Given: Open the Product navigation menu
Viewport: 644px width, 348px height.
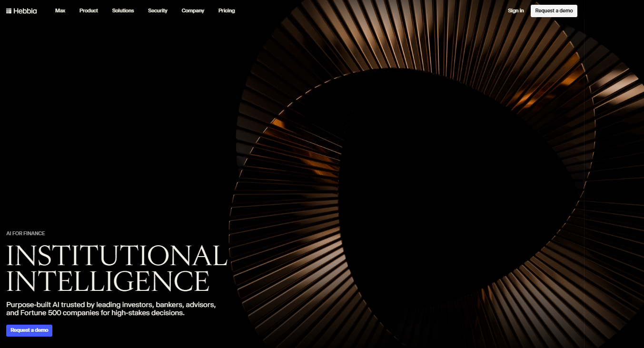Looking at the screenshot, I should click(x=89, y=10).
